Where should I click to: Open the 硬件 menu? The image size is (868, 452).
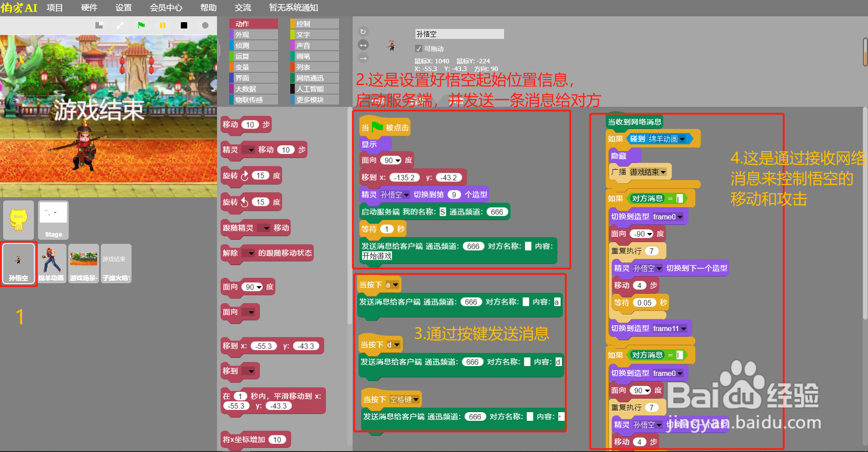pyautogui.click(x=89, y=8)
